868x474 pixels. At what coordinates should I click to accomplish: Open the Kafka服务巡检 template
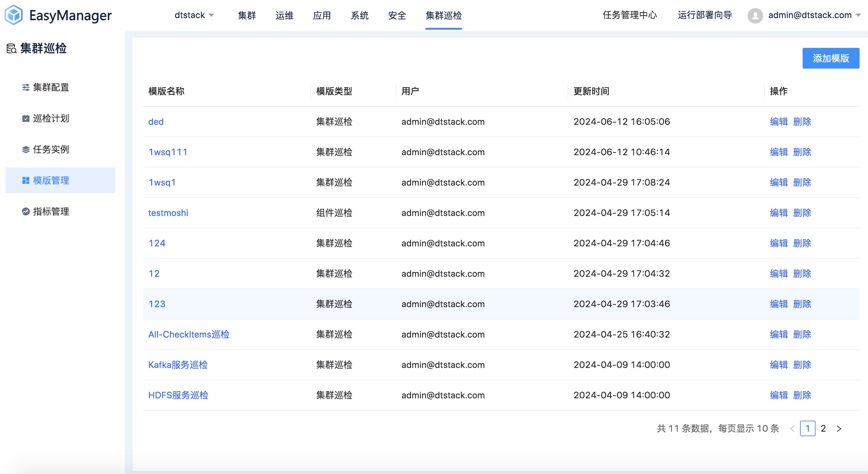click(178, 365)
